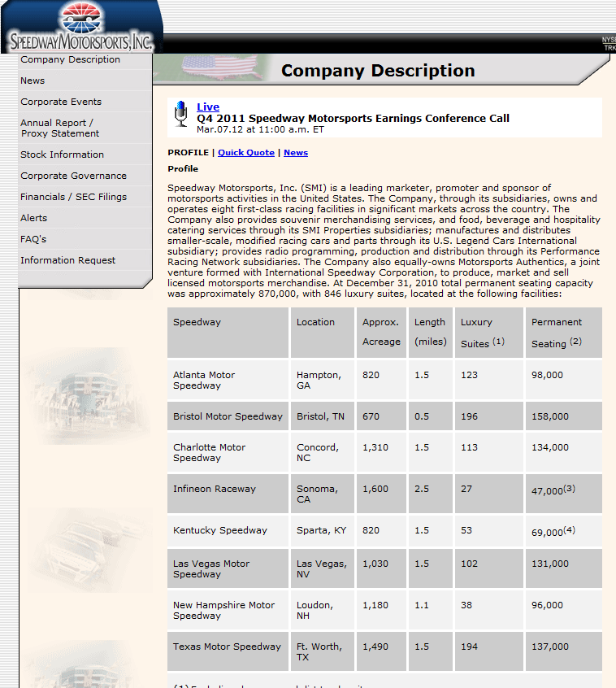616x688 pixels.
Task: Open Corporate Governance page
Action: [x=73, y=176]
